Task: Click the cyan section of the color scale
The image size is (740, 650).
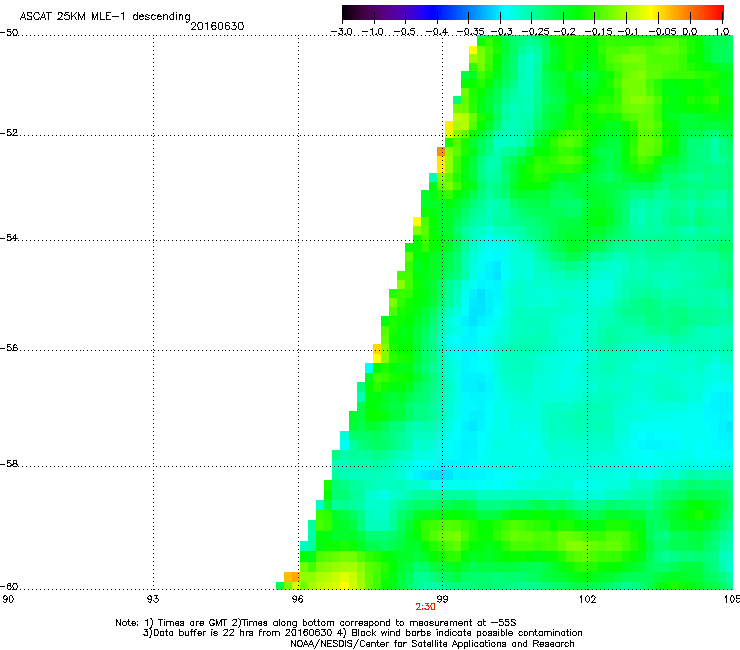Action: click(505, 12)
